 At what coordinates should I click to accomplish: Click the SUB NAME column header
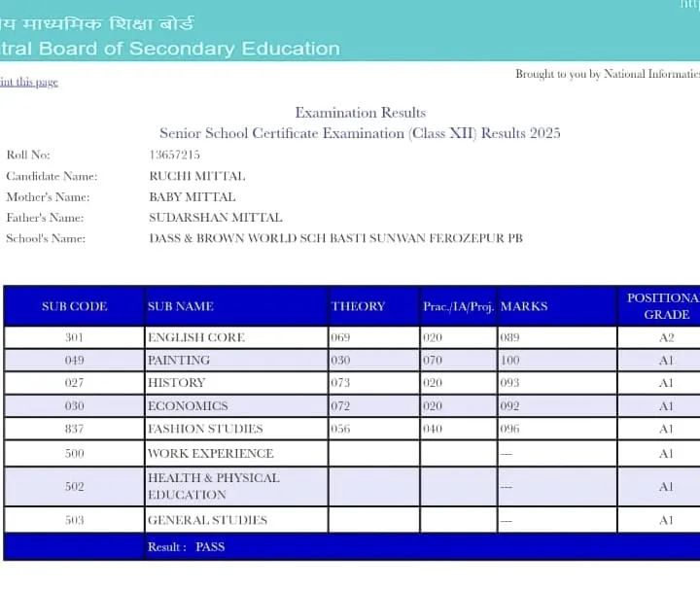pyautogui.click(x=180, y=306)
